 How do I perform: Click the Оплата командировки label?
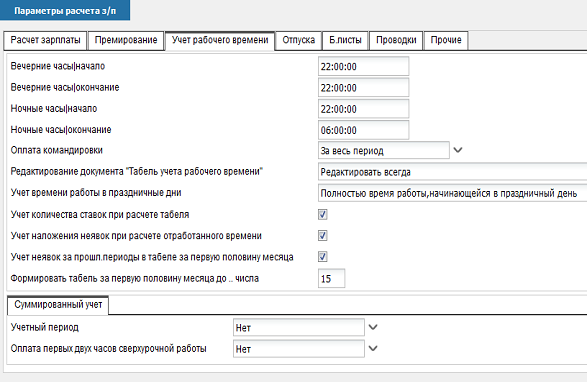(x=57, y=151)
